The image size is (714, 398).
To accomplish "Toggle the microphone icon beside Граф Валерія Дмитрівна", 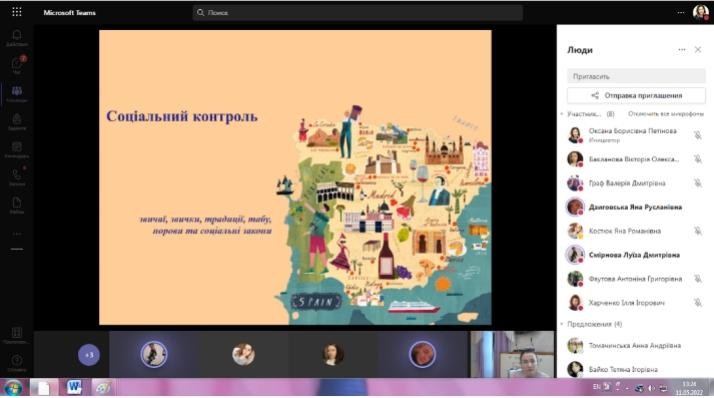I will [x=697, y=183].
